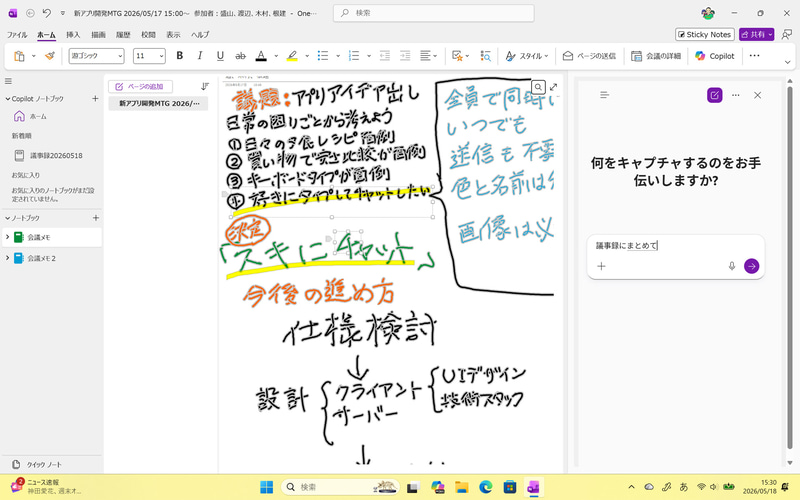The height and width of the screenshot is (500, 800).
Task: Open the ribbon more options ellipsis
Action: click(754, 56)
